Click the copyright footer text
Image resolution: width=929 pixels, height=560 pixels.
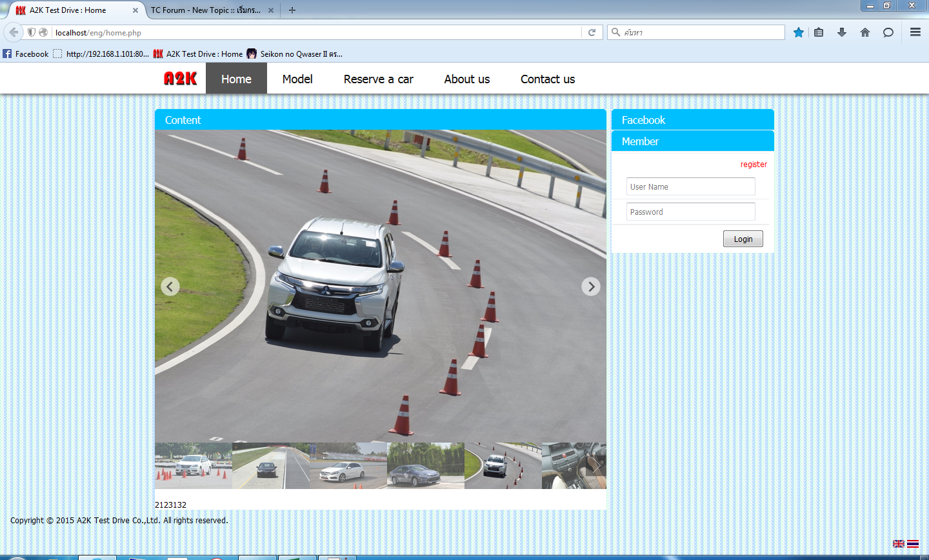[119, 520]
